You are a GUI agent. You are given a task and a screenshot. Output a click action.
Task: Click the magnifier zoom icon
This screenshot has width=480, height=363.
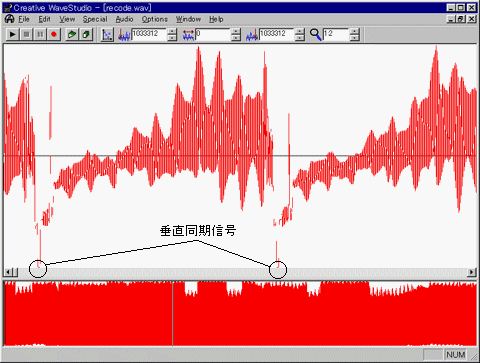[315, 35]
